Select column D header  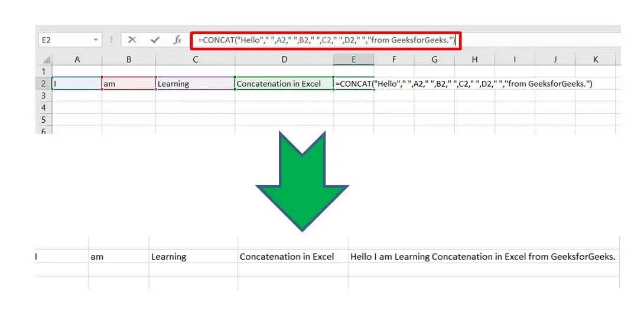284,60
